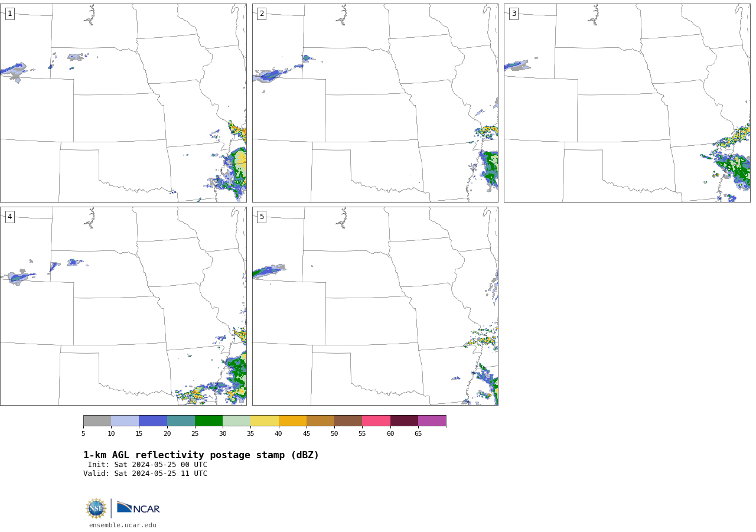Click the member label '2' box
The height and width of the screenshot is (532, 756).
click(x=262, y=14)
